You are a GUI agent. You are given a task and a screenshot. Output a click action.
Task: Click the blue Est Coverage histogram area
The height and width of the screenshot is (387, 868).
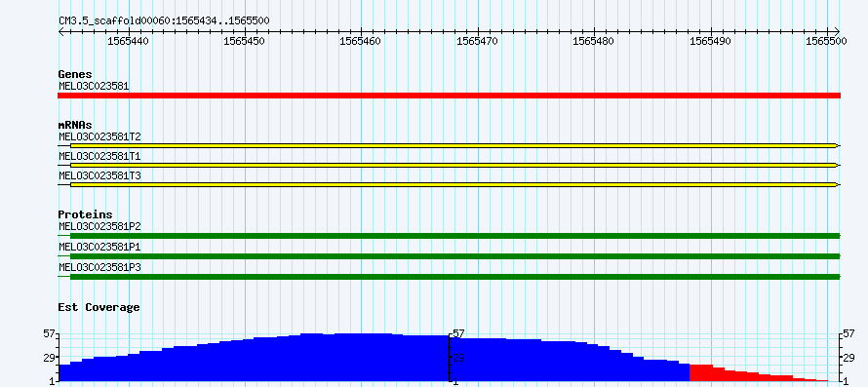(374, 358)
